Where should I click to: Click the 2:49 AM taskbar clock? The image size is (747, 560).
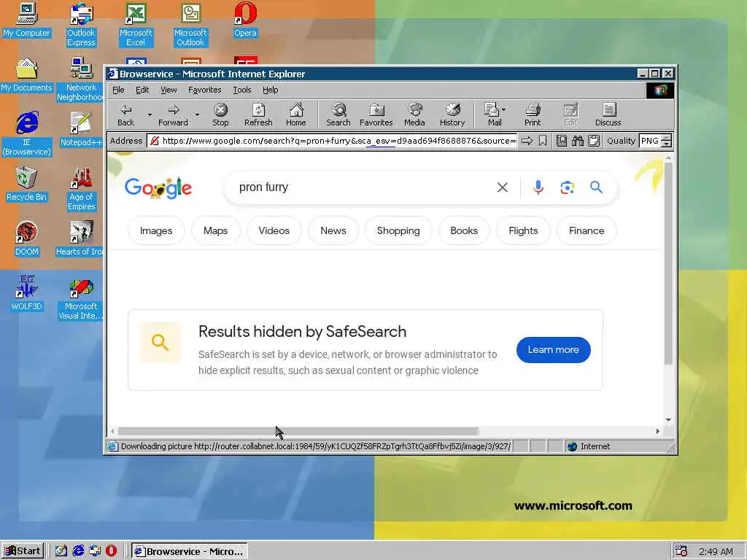coord(716,551)
